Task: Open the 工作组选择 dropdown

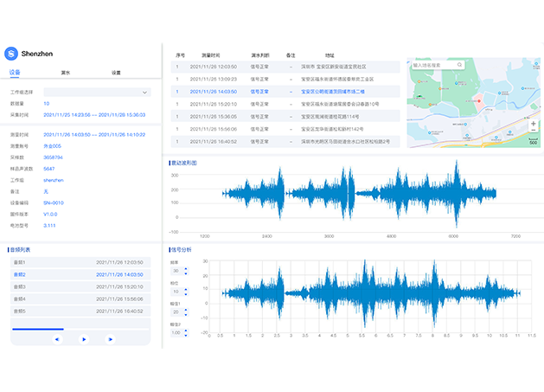Action: coord(97,92)
